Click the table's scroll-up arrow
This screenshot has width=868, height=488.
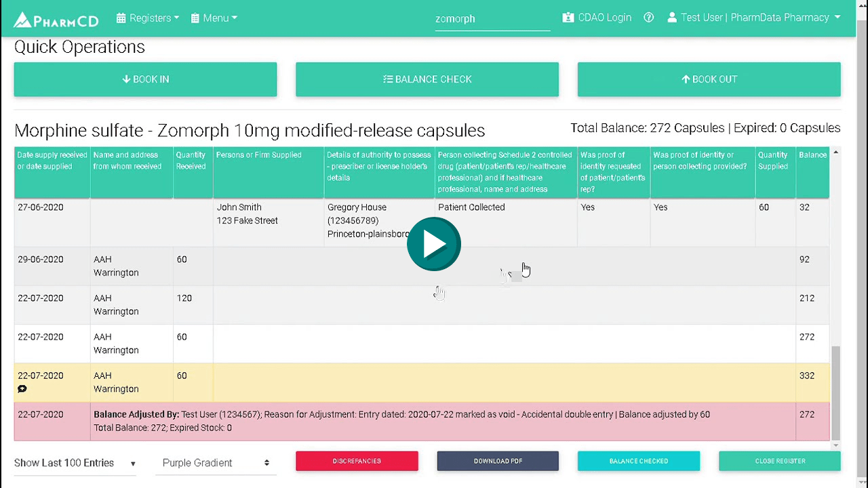[x=835, y=152]
